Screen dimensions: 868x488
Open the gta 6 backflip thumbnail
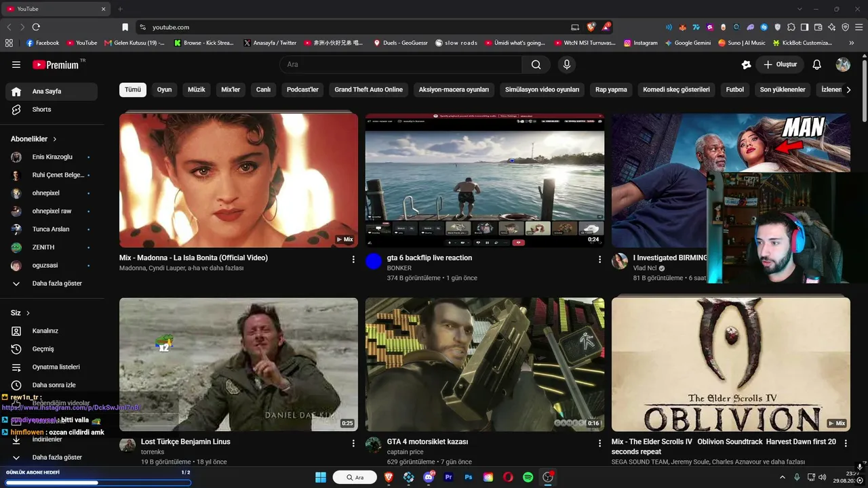coord(485,180)
